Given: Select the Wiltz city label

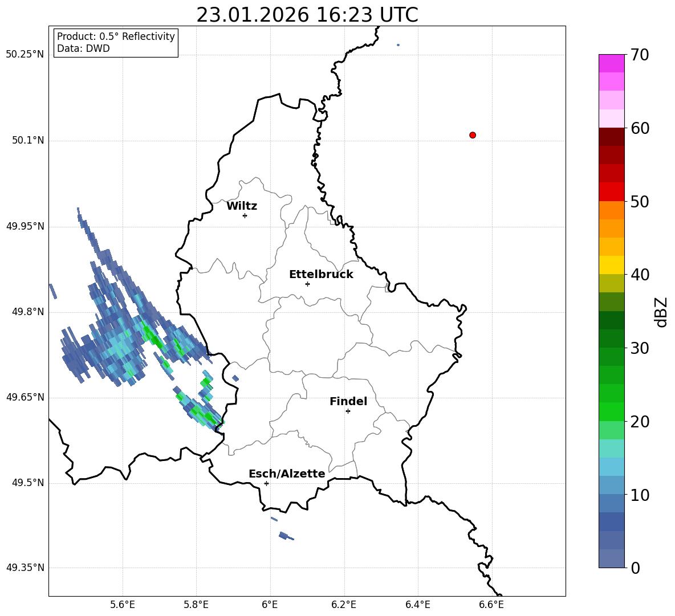Looking at the screenshot, I should [242, 206].
